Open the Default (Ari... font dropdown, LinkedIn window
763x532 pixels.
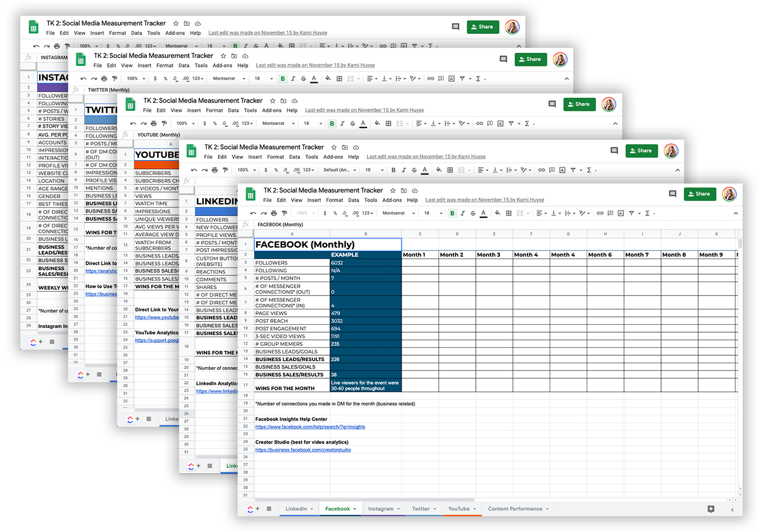pos(340,170)
